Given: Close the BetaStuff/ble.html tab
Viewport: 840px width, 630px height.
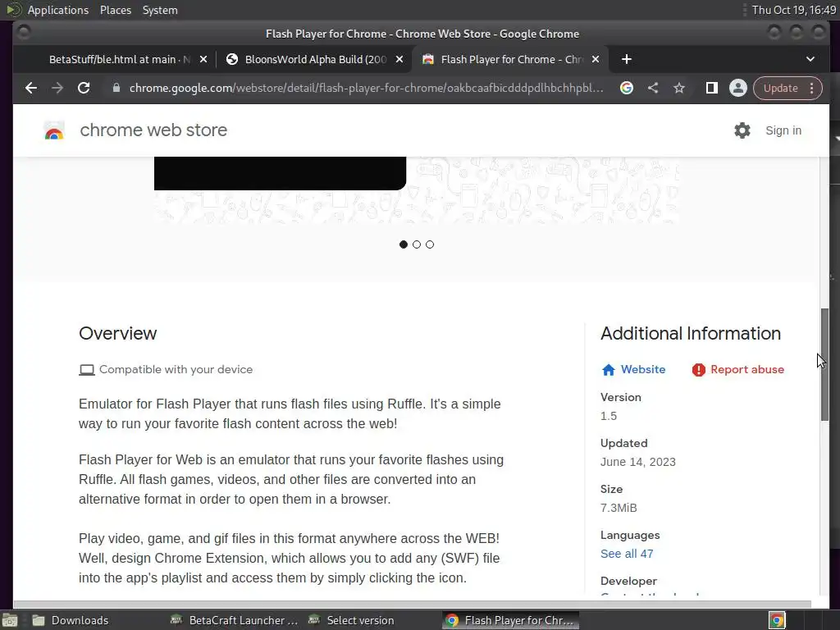Looking at the screenshot, I should click(x=203, y=59).
